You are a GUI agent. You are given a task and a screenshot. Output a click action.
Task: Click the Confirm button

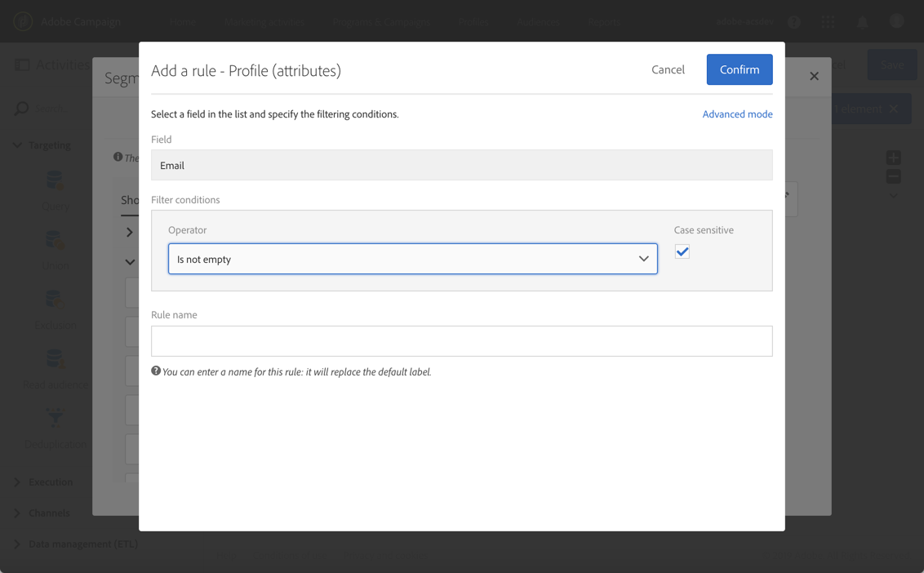point(739,69)
